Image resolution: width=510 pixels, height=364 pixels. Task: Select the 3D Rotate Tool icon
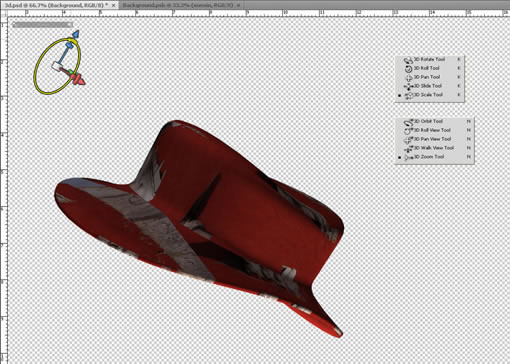[x=408, y=60]
